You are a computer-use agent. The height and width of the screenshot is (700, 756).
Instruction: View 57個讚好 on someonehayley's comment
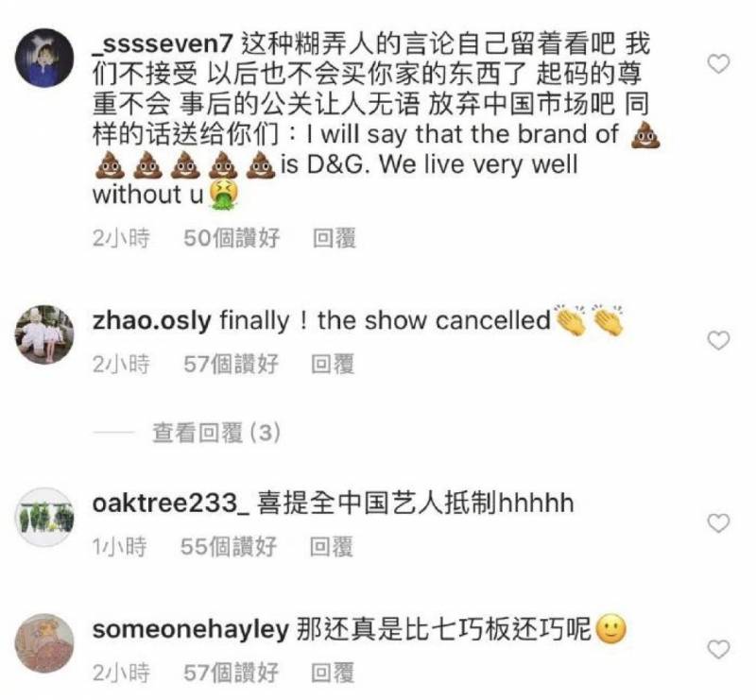(231, 673)
